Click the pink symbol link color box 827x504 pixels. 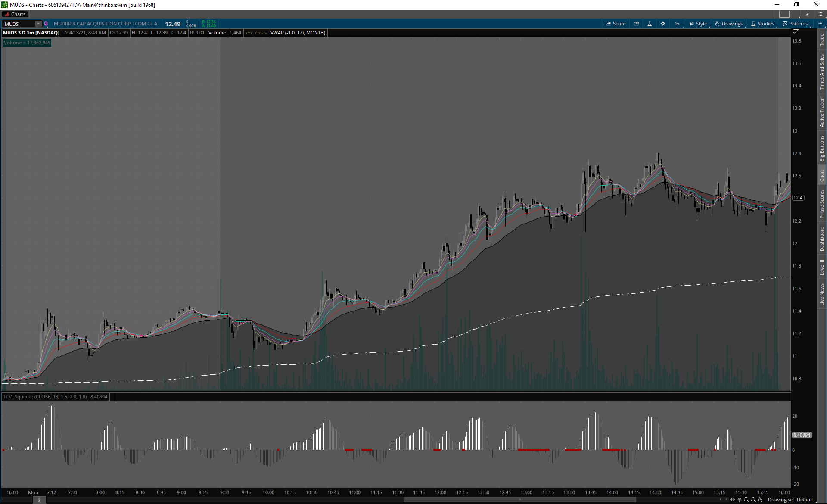(x=46, y=24)
